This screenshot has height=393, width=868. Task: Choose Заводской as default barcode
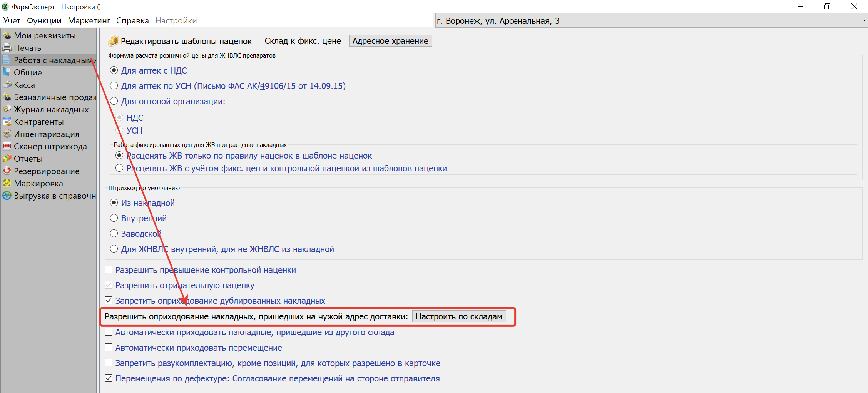(114, 234)
